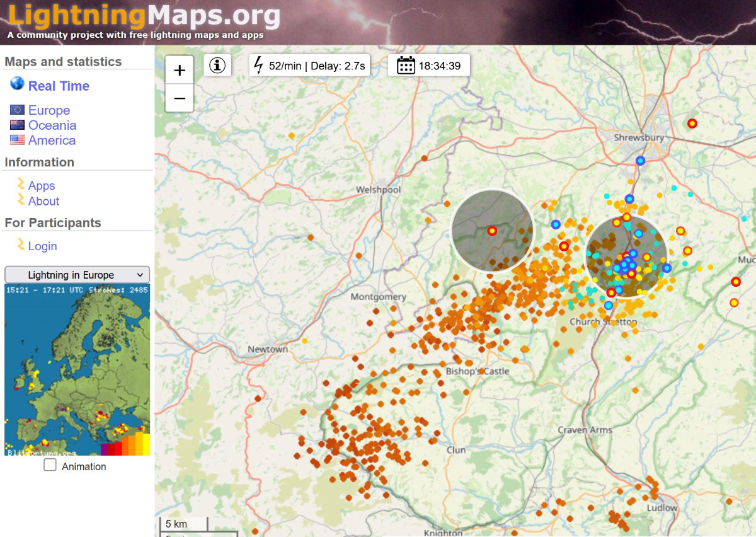This screenshot has height=537, width=756.
Task: Click the America flag icon
Action: click(17, 140)
